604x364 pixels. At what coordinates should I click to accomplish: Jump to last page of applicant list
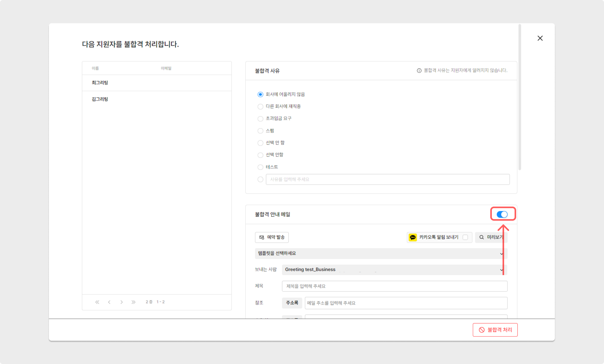[134, 302]
